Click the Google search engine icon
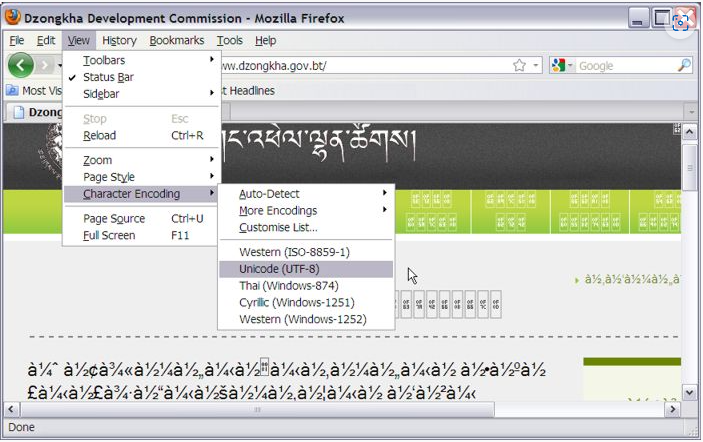This screenshot has height=442, width=703. pyautogui.click(x=559, y=66)
